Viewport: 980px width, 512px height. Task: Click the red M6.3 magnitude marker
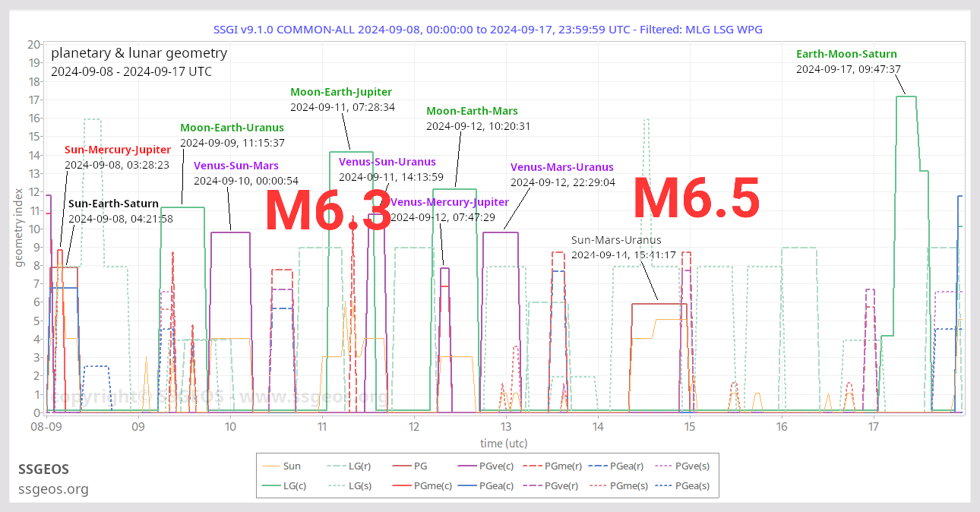pyautogui.click(x=328, y=212)
